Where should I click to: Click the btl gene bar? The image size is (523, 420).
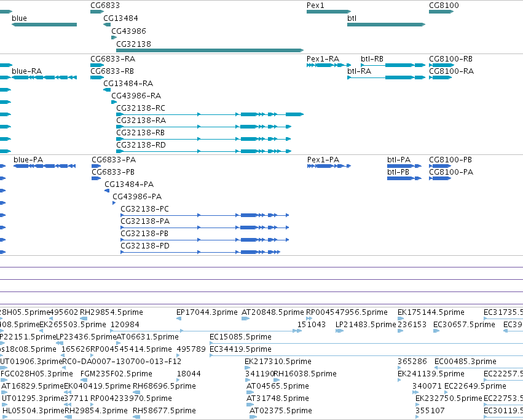coord(386,25)
